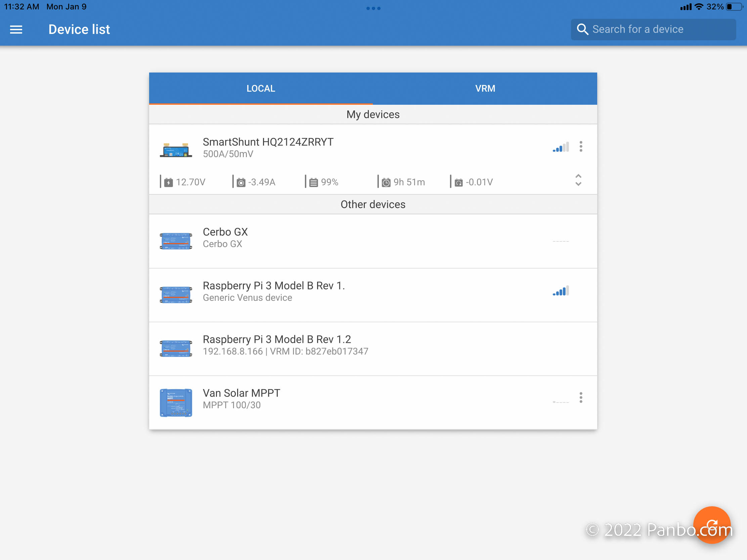This screenshot has width=747, height=560.
Task: Click the starter voltage icon next to -0.01V
Action: pyautogui.click(x=458, y=183)
